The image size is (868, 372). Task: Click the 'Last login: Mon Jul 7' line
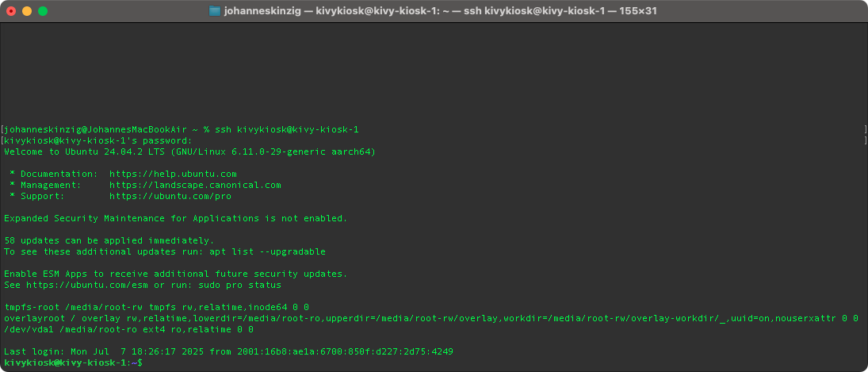pyautogui.click(x=228, y=351)
